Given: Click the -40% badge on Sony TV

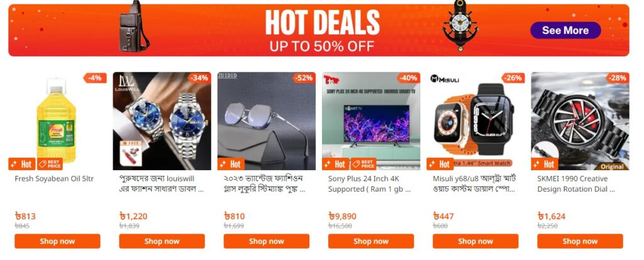Looking at the screenshot, I should (409, 78).
